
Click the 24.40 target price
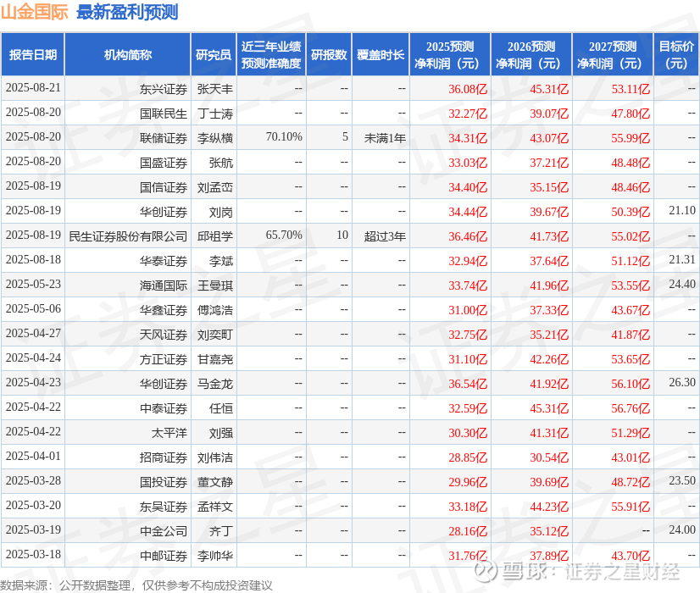click(x=682, y=285)
